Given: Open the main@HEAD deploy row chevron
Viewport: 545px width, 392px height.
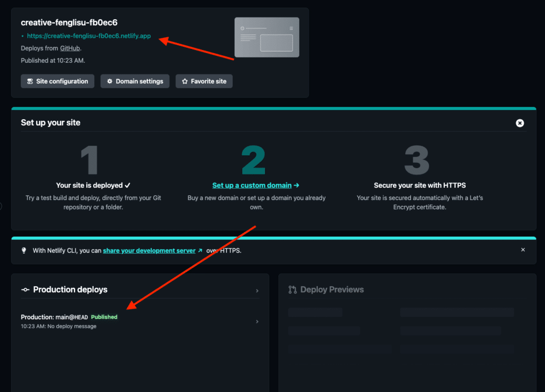Looking at the screenshot, I should point(257,321).
